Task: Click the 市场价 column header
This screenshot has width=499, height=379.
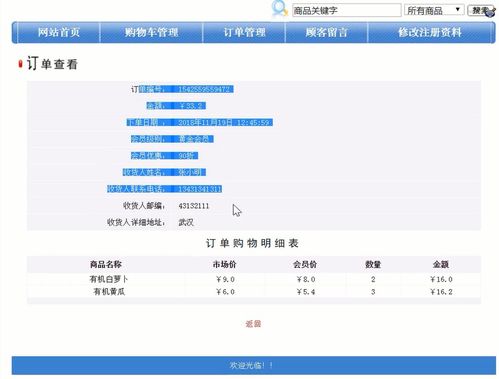Action: pyautogui.click(x=224, y=264)
